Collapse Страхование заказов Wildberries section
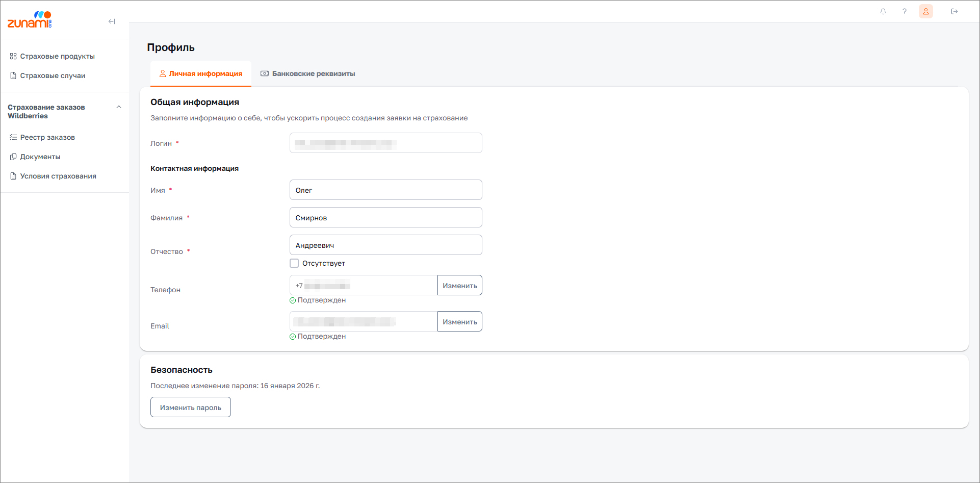 (119, 107)
